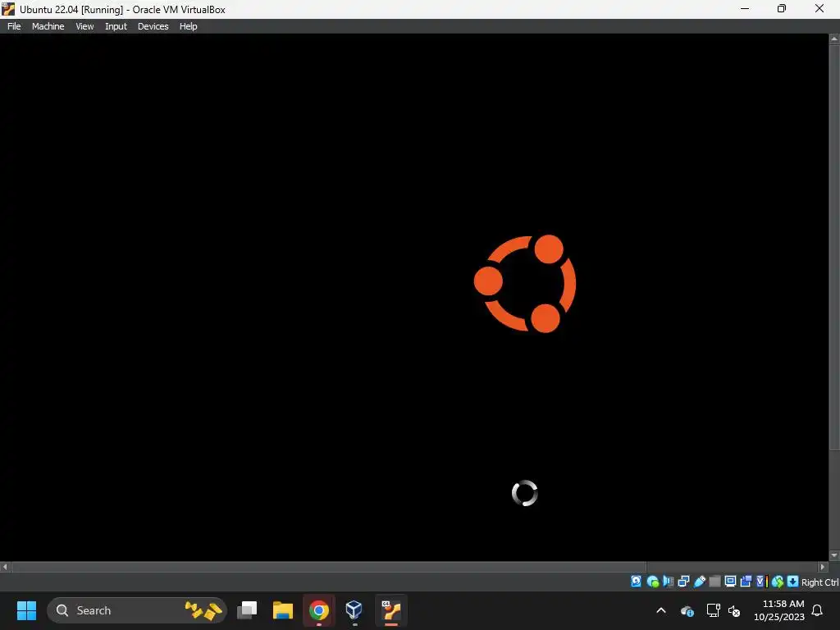Click the recording status icon
The height and width of the screenshot is (630, 840).
point(746,582)
